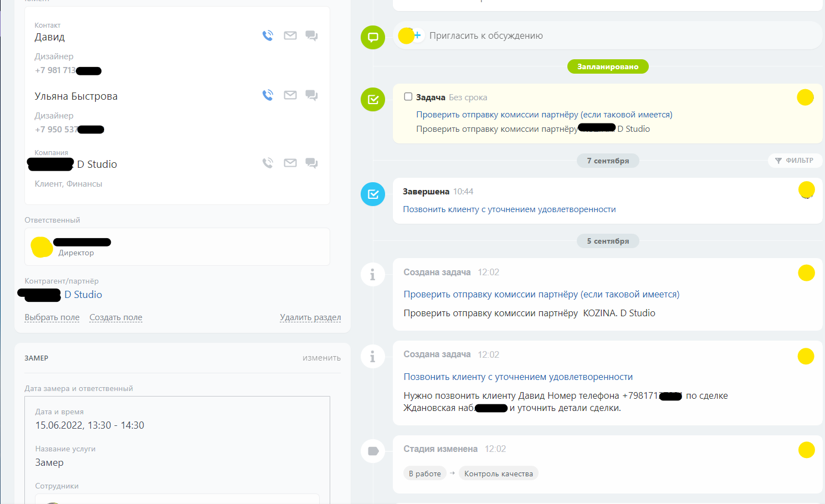Open completed task Позвонить клиенту link

[509, 209]
